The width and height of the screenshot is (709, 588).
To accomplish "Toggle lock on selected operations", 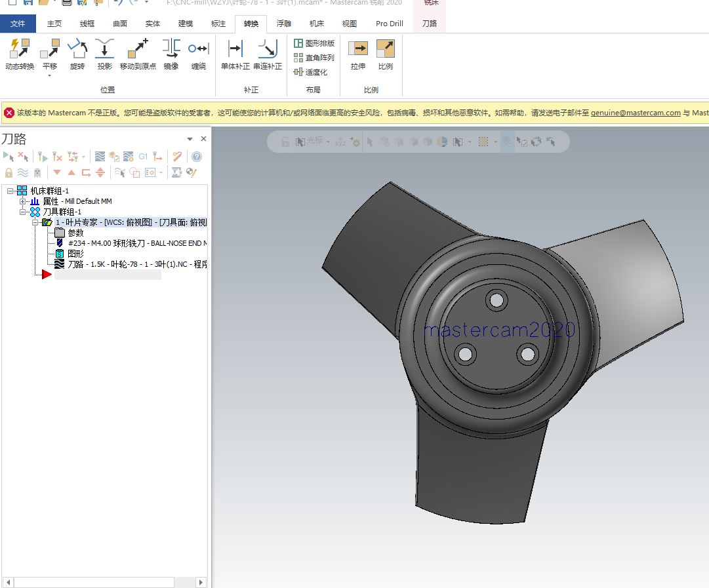I will pyautogui.click(x=9, y=172).
